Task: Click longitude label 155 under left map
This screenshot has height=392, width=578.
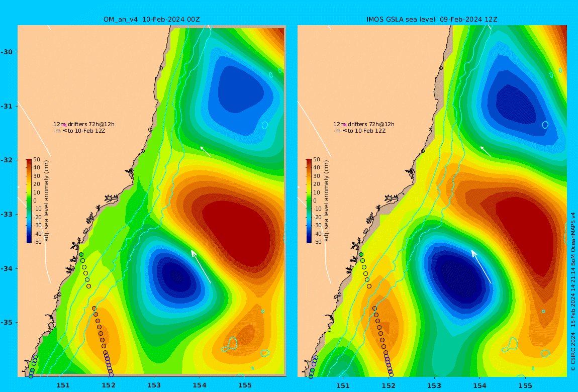Action: click(245, 385)
